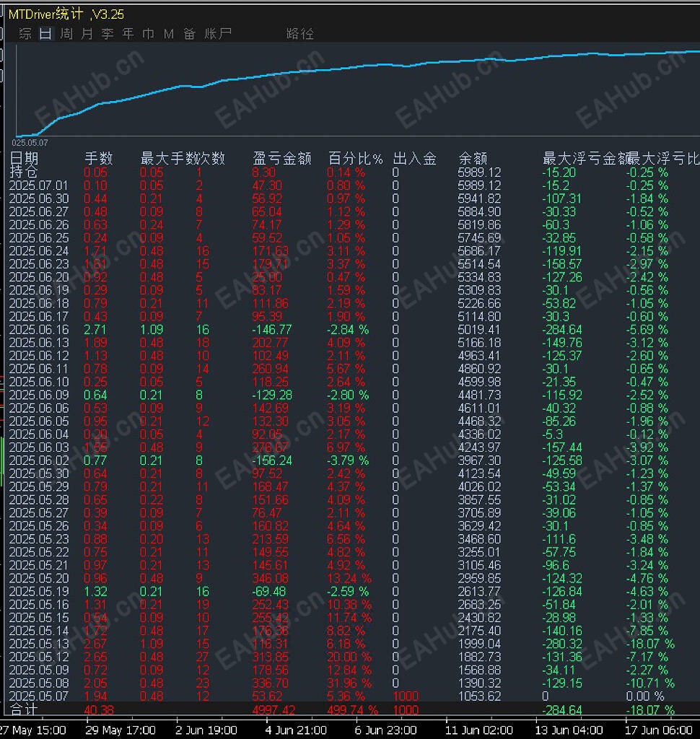Screen dimensions: 700x739
Task: Click the 31.96 % percentage cell
Action: (349, 683)
